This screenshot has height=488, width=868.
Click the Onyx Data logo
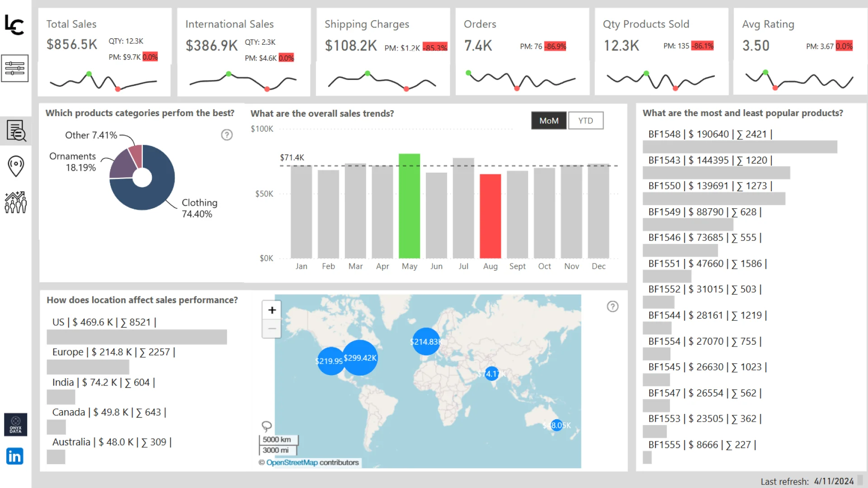[16, 425]
